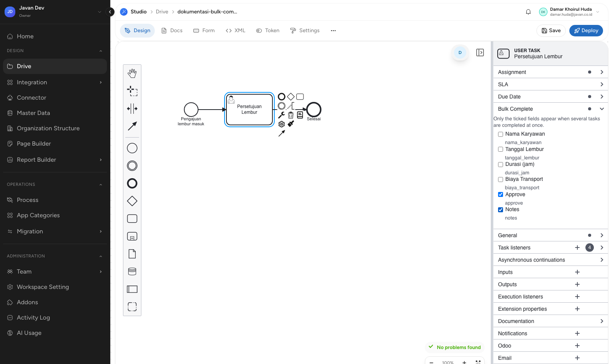Click the D collaborator avatar
The image size is (613, 364).
460,52
